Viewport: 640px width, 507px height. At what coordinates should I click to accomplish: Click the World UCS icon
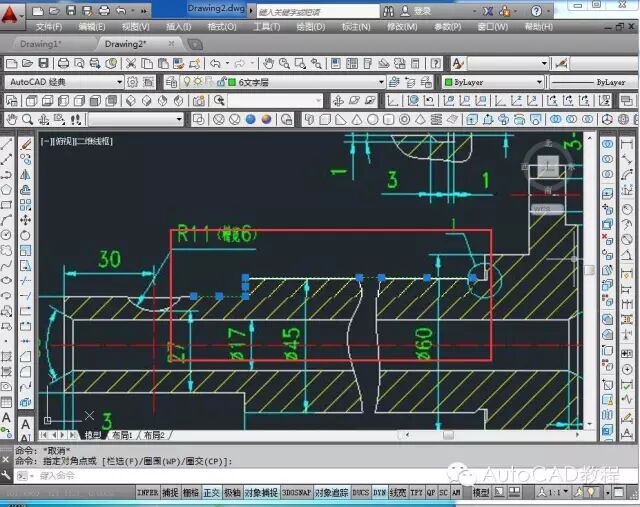(x=413, y=100)
